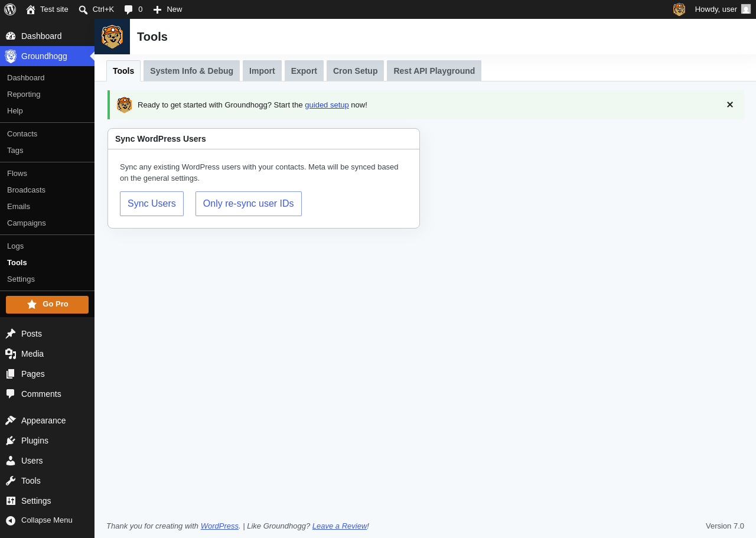
Task: Click the Groundhogg mascot icon in admin bar
Action: click(x=679, y=9)
